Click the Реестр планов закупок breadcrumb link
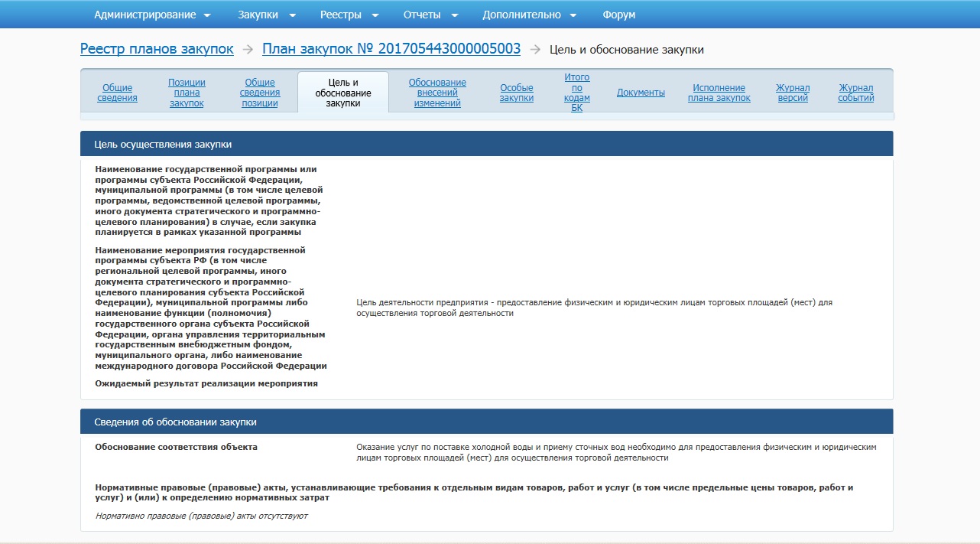Image resolution: width=980 pixels, height=544 pixels. tap(157, 49)
